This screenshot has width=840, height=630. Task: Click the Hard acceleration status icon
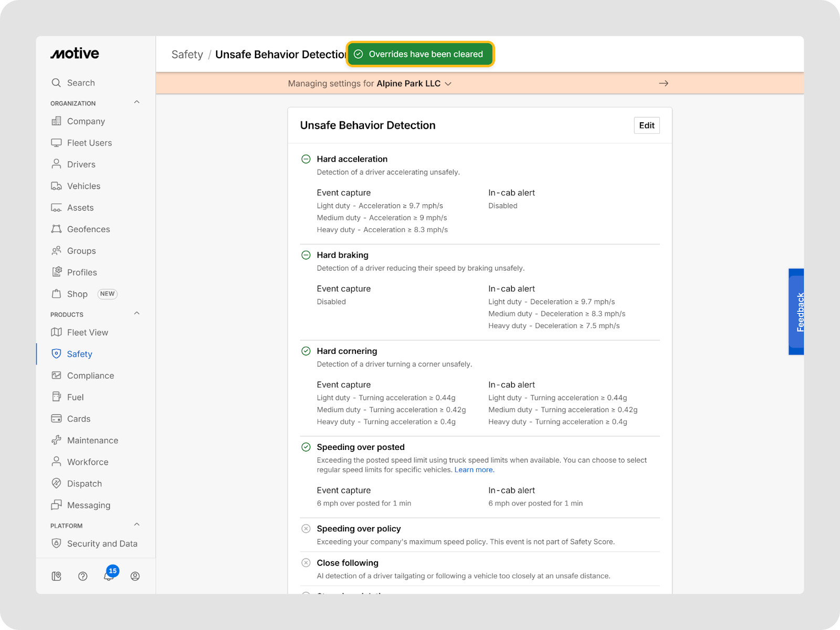tap(306, 159)
